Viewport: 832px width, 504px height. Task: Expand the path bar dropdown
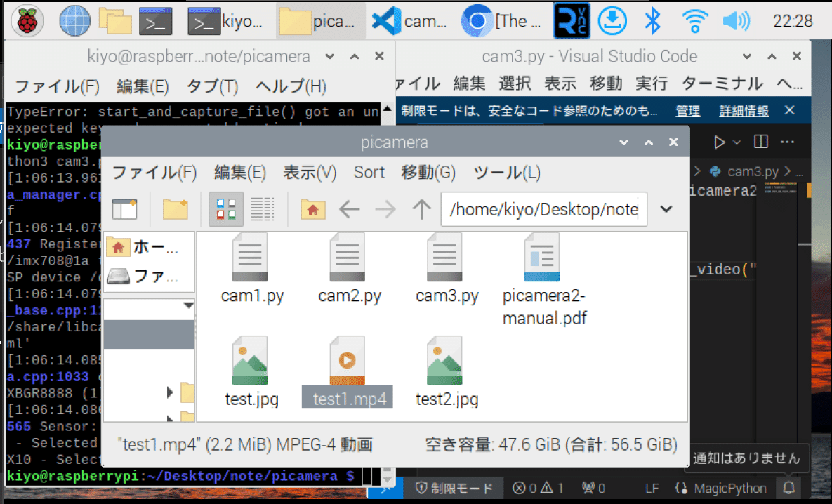[666, 209]
